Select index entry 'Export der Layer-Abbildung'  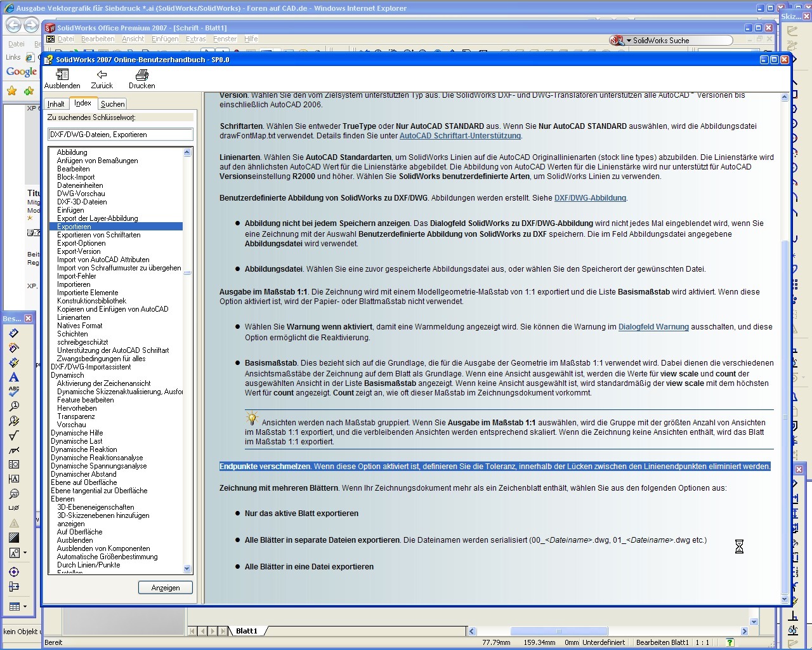[x=97, y=218]
